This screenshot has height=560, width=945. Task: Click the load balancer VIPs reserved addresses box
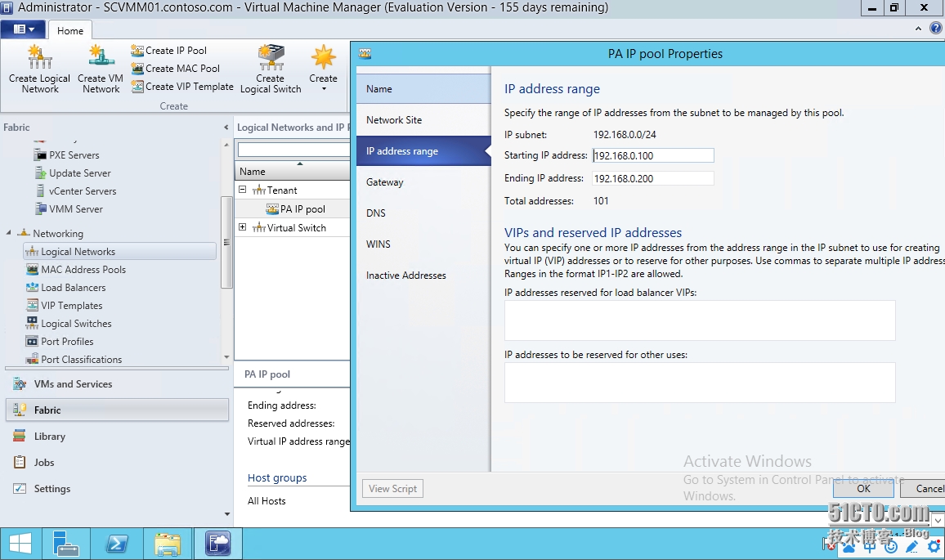[700, 320]
